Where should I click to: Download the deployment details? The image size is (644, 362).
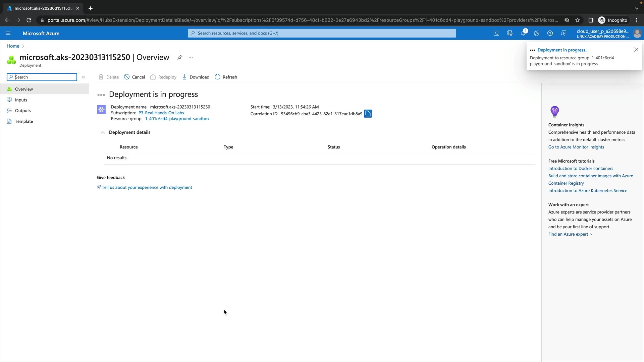(196, 77)
